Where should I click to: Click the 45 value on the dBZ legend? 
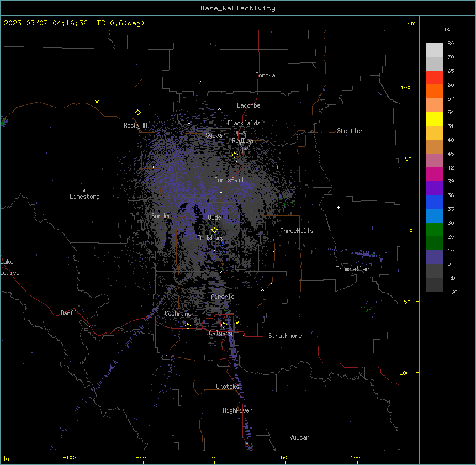(451, 154)
